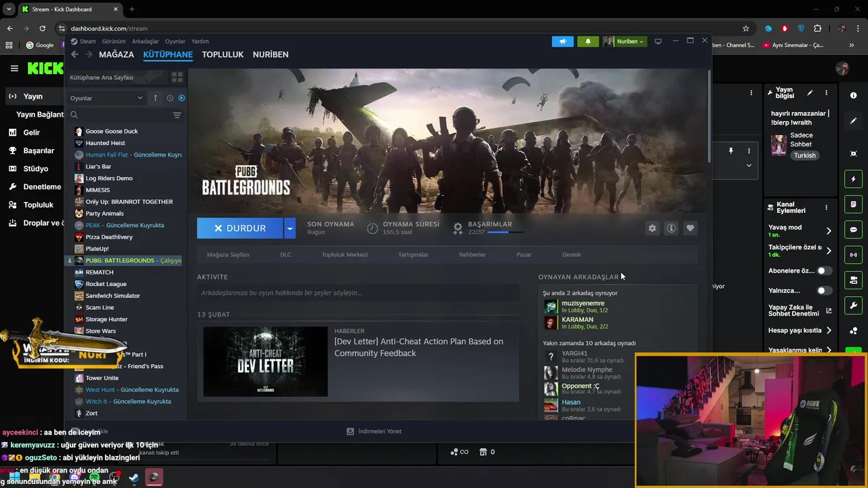Select Goose Goose Duck in library list
868x488 pixels.
tap(111, 131)
